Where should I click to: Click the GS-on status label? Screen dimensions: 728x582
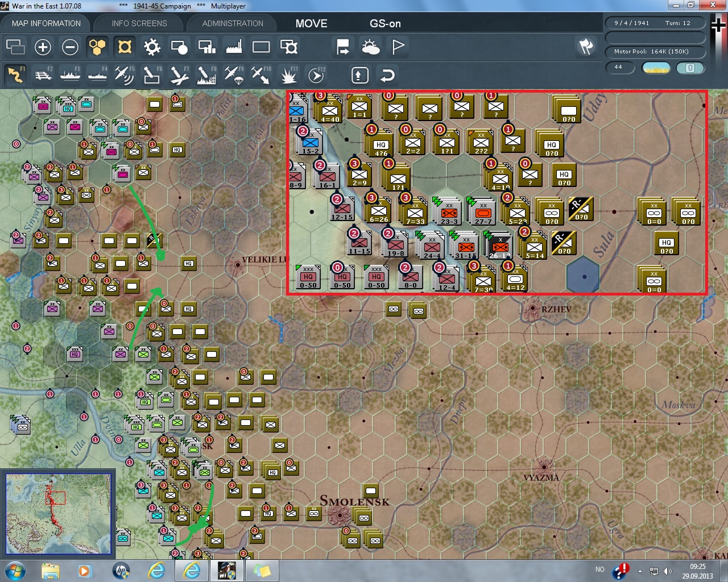(385, 23)
